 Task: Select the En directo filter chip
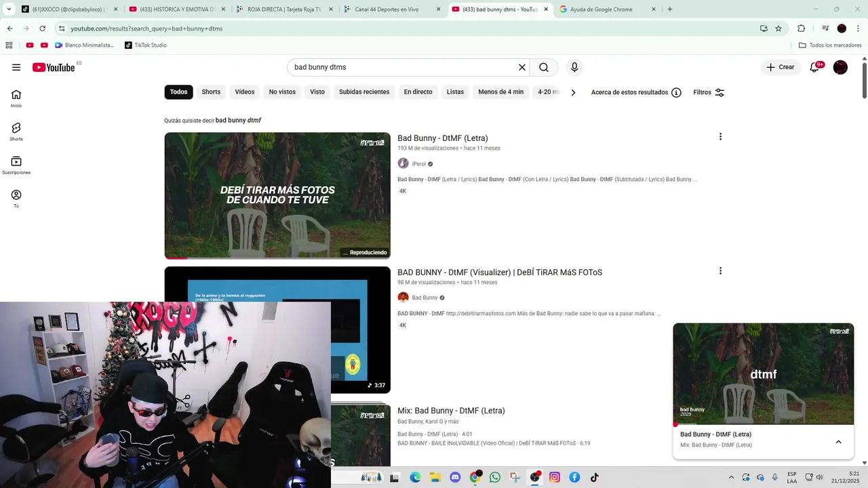pyautogui.click(x=418, y=92)
